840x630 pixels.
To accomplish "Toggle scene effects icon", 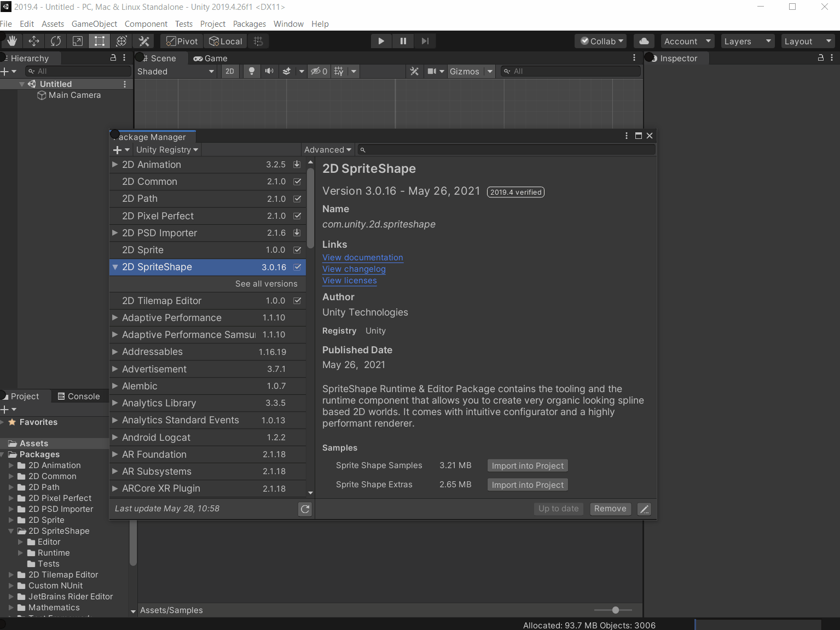I will [x=287, y=71].
